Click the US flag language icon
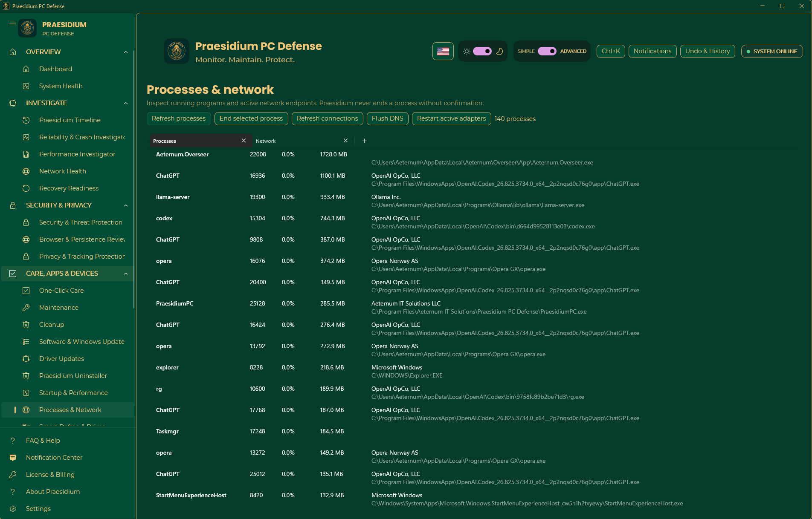 tap(443, 51)
